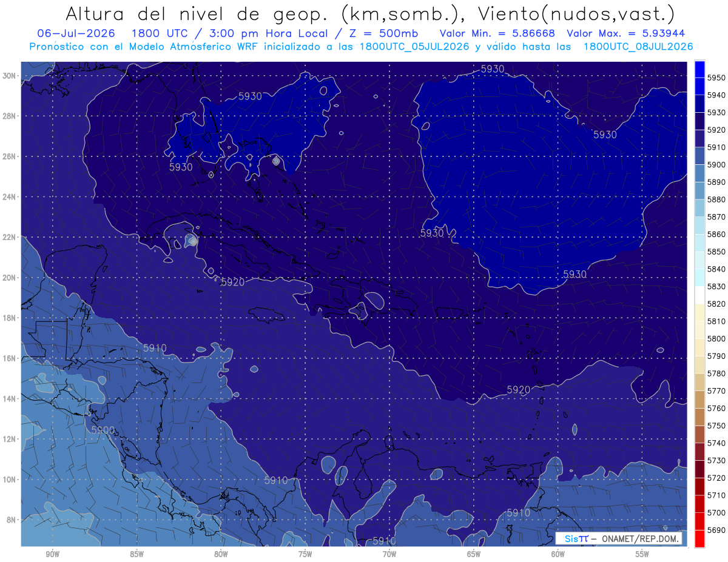The width and height of the screenshot is (728, 562).
Task: Click the "5690" color bar label
Action: (x=716, y=530)
